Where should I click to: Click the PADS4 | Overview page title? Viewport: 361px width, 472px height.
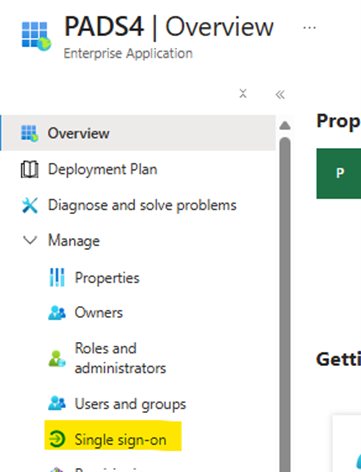click(169, 27)
